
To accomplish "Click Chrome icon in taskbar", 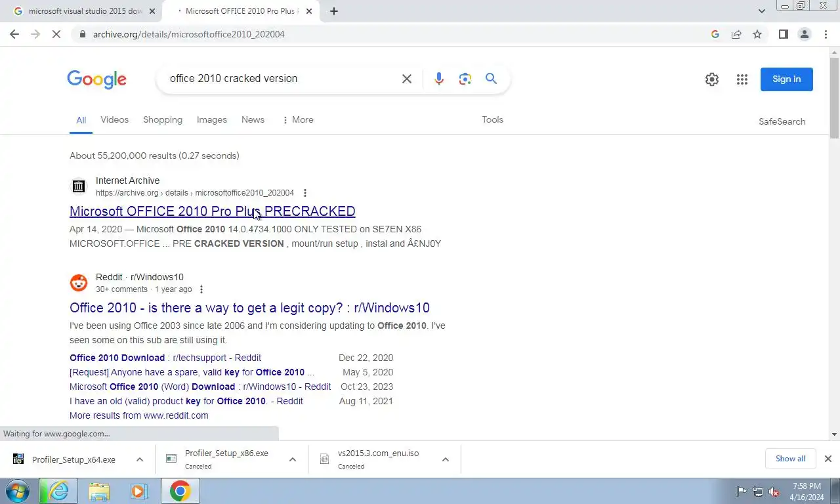I will tap(180, 491).
